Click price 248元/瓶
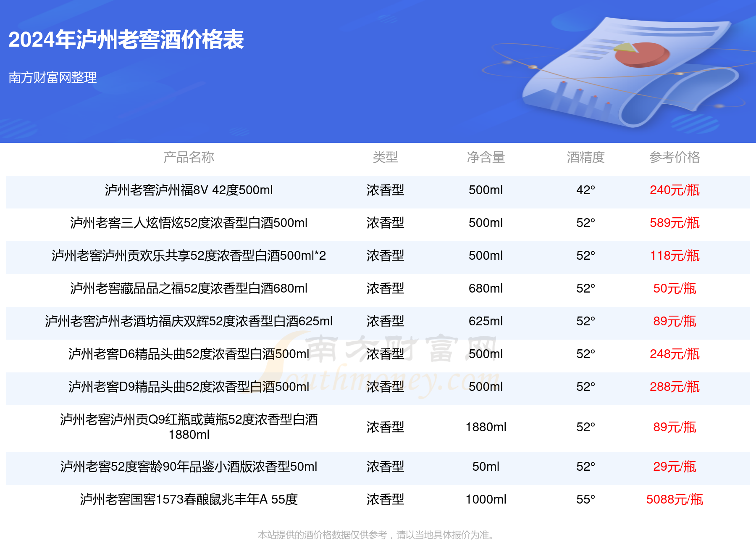This screenshot has height=554, width=756. 675,354
